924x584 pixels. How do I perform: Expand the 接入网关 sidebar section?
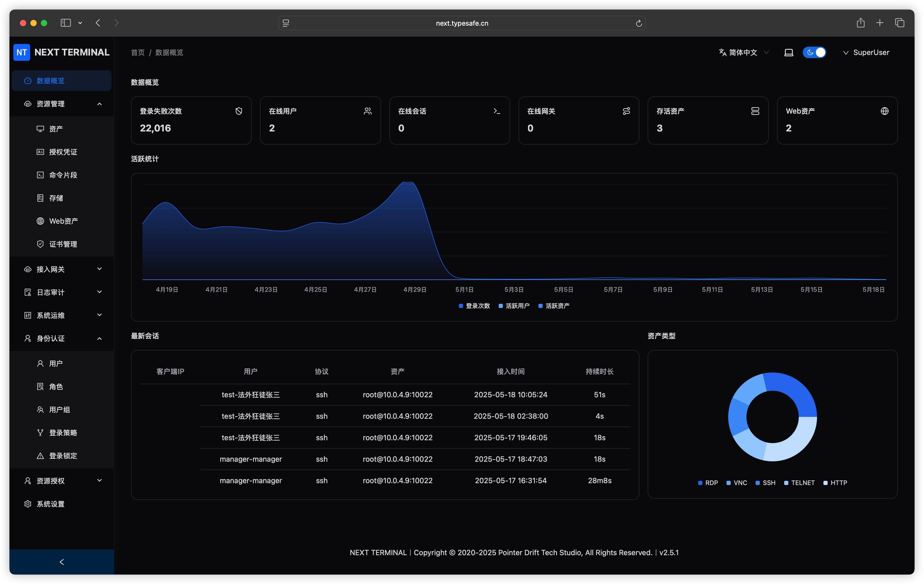point(62,269)
